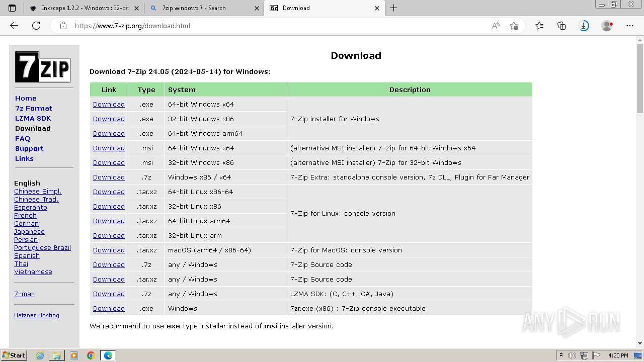Switch language to Persian
644x362 pixels.
pyautogui.click(x=26, y=239)
